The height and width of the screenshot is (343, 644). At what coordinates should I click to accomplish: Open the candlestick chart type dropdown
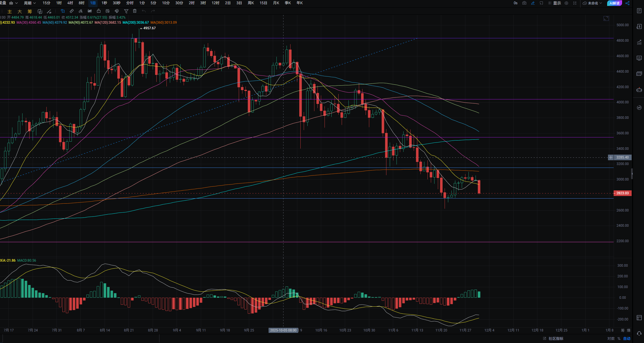pos(13,3)
